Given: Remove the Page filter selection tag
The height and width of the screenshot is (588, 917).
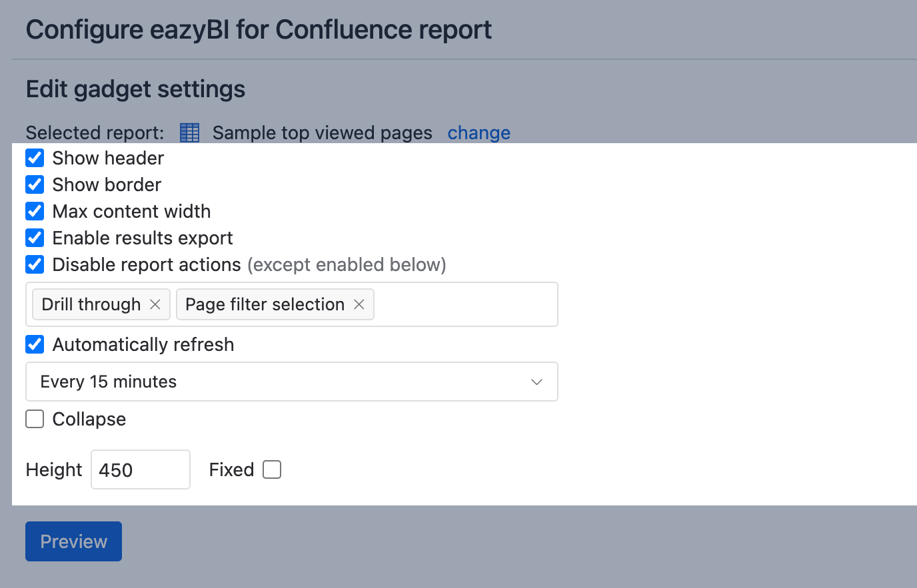Looking at the screenshot, I should (359, 304).
